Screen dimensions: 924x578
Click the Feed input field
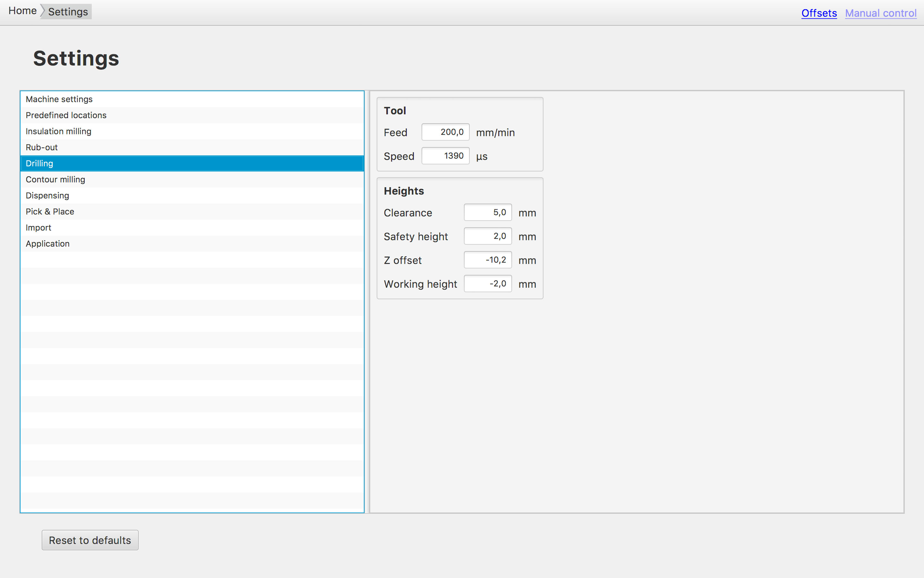pyautogui.click(x=445, y=132)
